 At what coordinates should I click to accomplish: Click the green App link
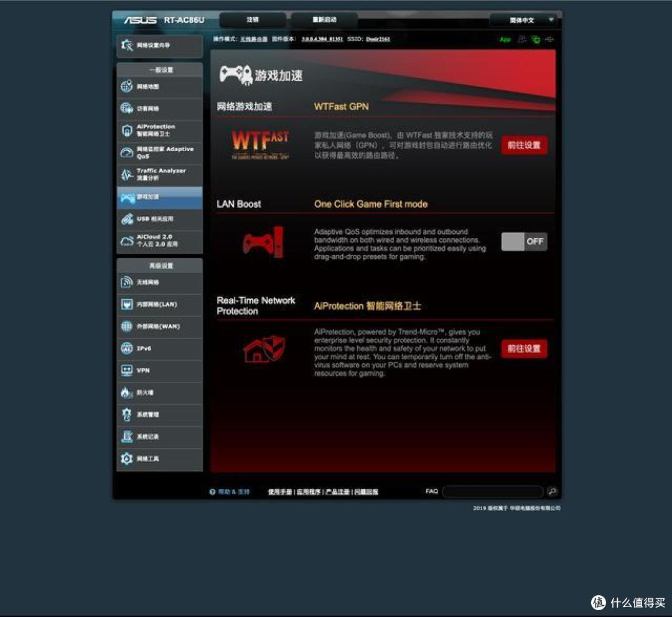point(505,39)
